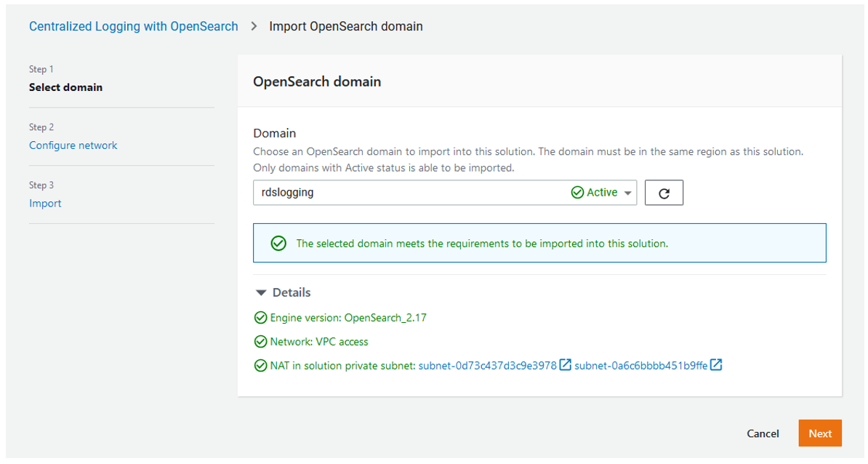
Task: Click green check icon beside NAT in solution
Action: (x=260, y=365)
